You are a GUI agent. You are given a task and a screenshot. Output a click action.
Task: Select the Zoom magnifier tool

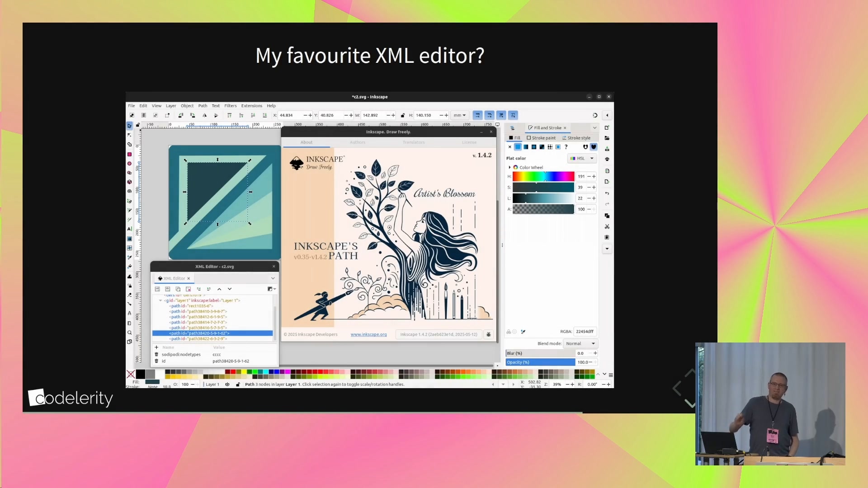point(129,333)
